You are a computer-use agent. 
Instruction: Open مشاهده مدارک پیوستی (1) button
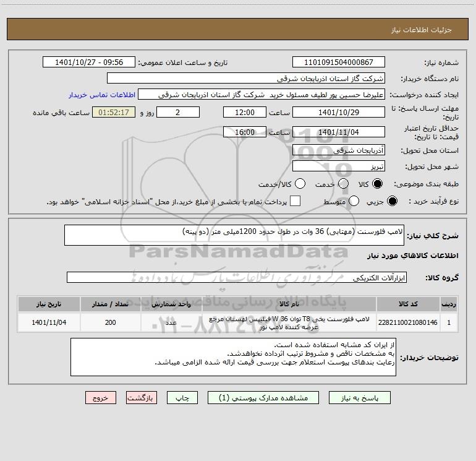coord(263,398)
